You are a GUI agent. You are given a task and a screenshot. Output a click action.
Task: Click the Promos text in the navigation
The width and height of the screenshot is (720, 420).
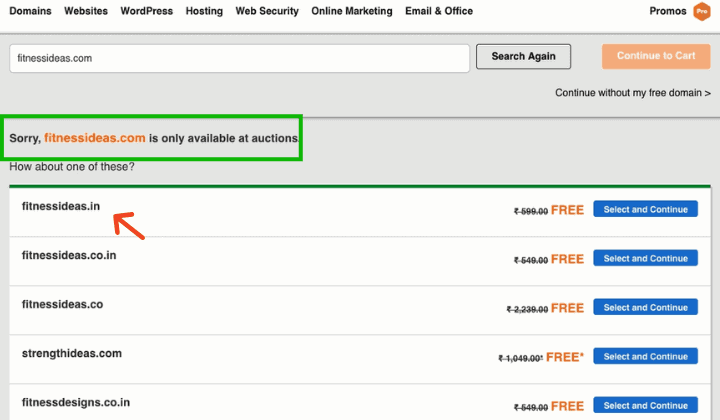coord(667,11)
